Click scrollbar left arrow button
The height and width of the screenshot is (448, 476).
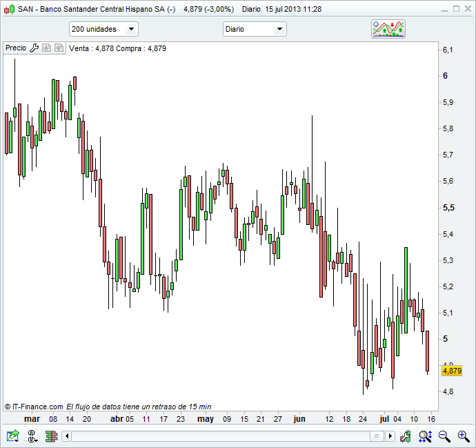(x=67, y=436)
